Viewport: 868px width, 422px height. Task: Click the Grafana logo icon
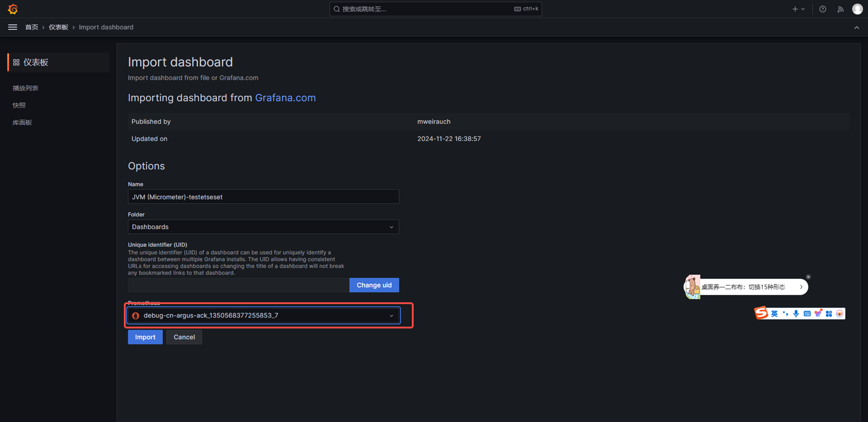point(13,9)
